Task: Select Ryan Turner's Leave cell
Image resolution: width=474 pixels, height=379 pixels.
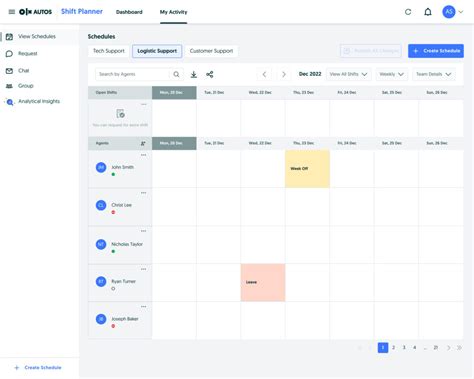Action: (x=263, y=282)
